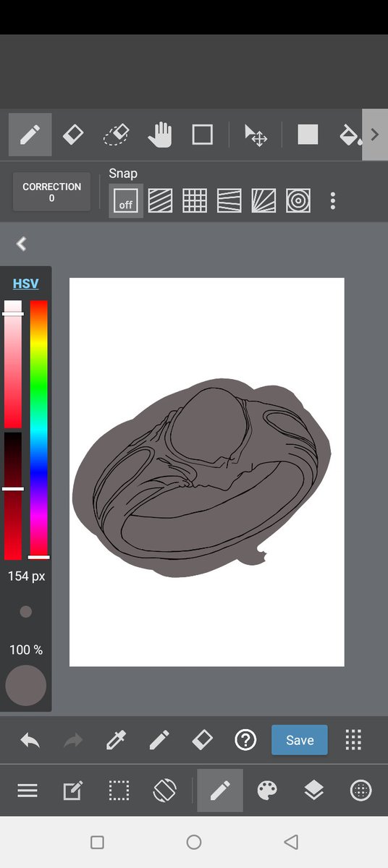Turn snap off with the off toggle
The height and width of the screenshot is (868, 388).
(126, 200)
